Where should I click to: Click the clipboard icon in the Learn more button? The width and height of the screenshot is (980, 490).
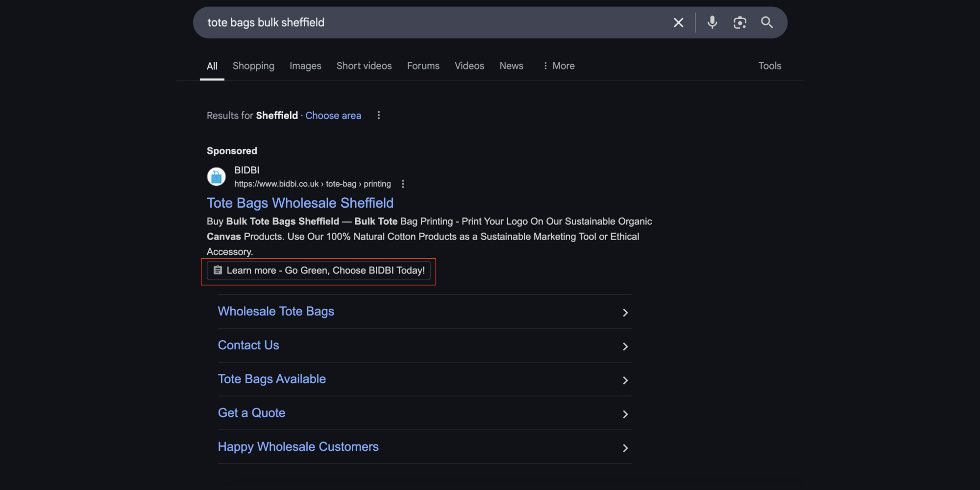click(218, 270)
